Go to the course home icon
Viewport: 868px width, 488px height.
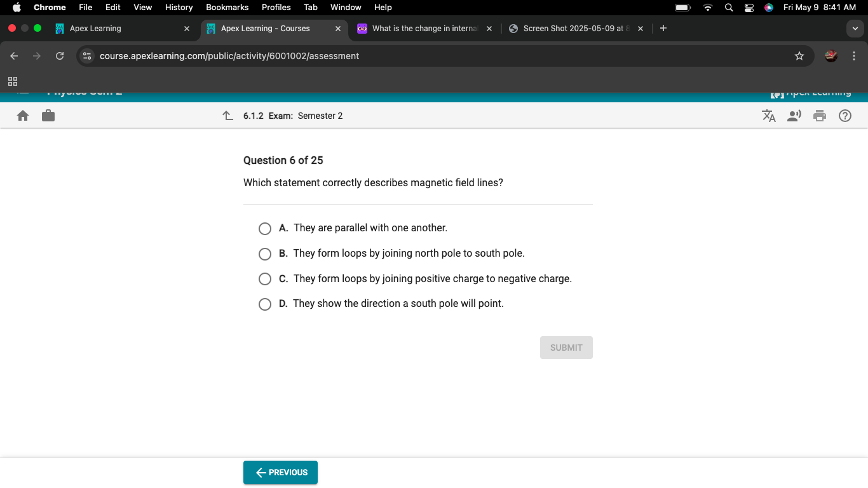23,116
